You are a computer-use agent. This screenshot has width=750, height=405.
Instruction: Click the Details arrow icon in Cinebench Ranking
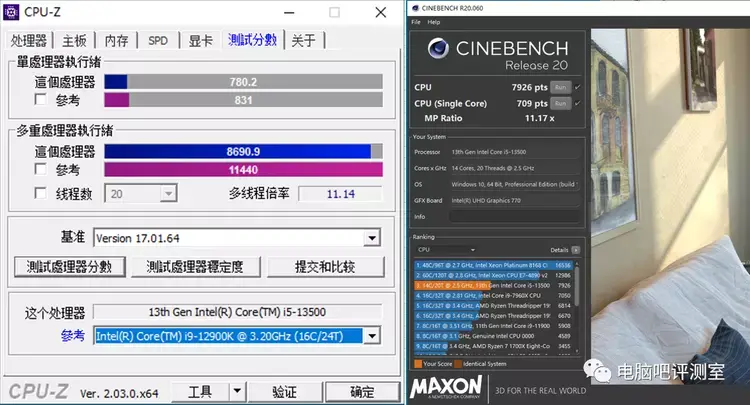575,250
